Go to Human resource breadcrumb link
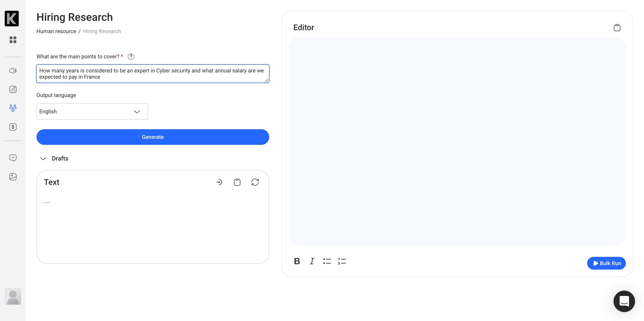Viewport: 644px width, 321px height. pyautogui.click(x=56, y=31)
